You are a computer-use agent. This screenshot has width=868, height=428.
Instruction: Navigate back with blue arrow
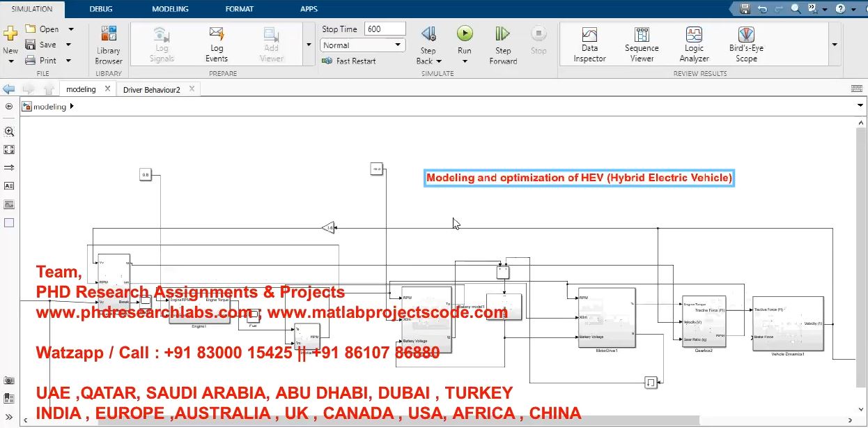point(9,89)
